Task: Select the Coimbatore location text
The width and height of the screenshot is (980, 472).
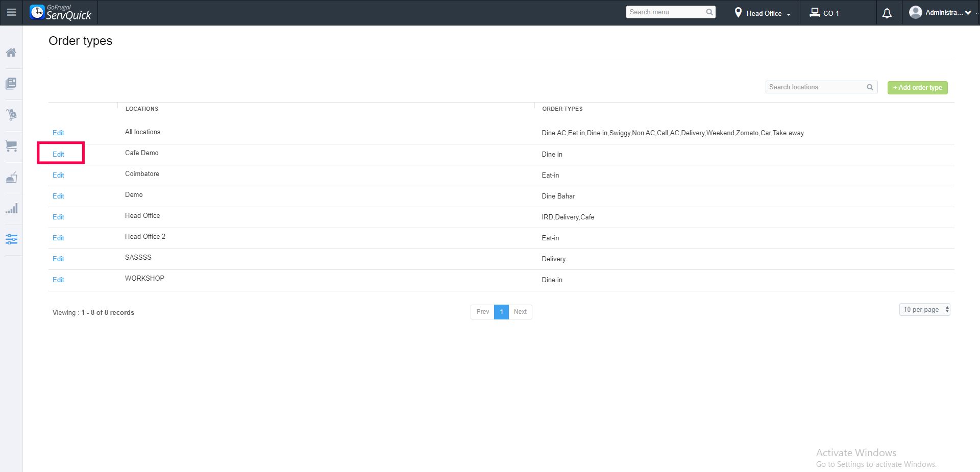Action: [x=142, y=174]
